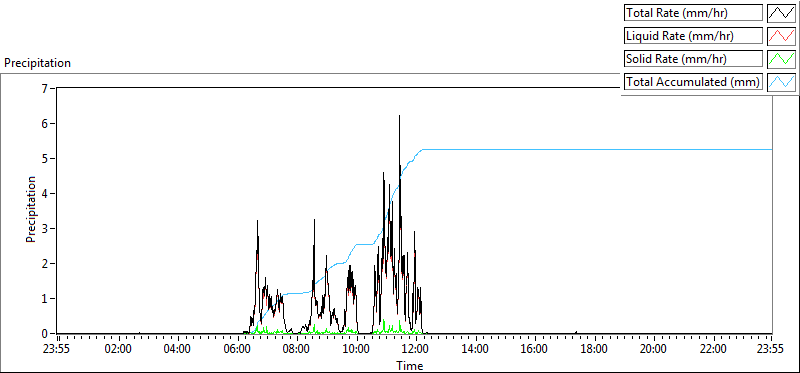Click the flat blue accumulated line plateau
This screenshot has width=800, height=373.
pyautogui.click(x=597, y=150)
